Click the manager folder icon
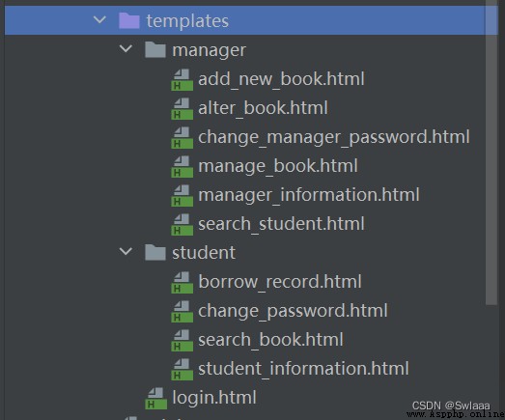This screenshot has height=420, width=505. click(155, 49)
